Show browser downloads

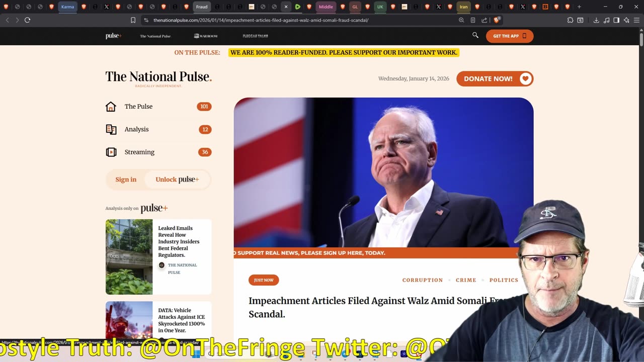(596, 20)
